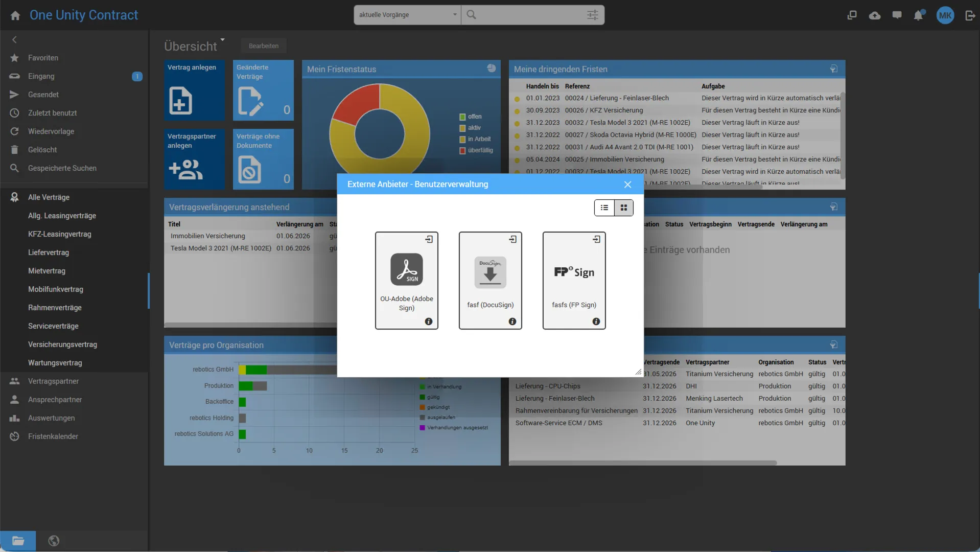Open Favoriten in the sidebar
980x552 pixels.
coord(74,58)
